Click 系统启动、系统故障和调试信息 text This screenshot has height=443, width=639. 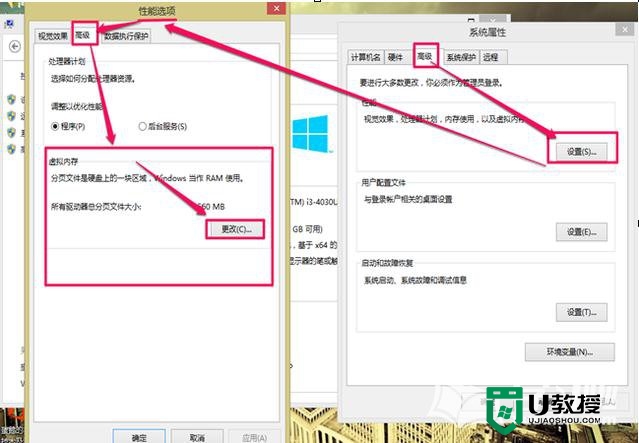(415, 280)
